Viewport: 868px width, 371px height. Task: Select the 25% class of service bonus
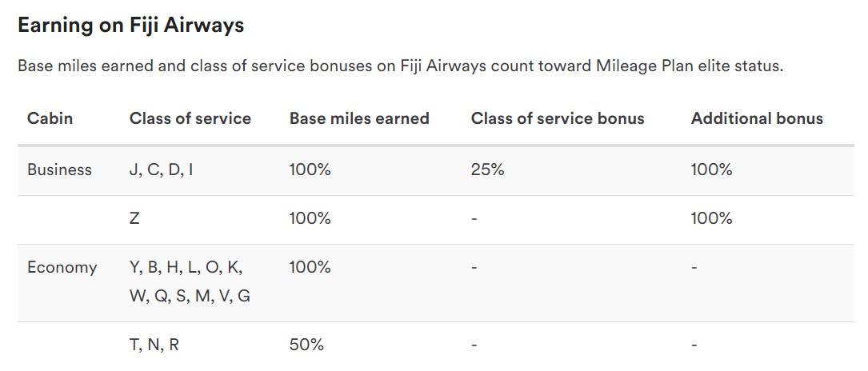pos(488,170)
